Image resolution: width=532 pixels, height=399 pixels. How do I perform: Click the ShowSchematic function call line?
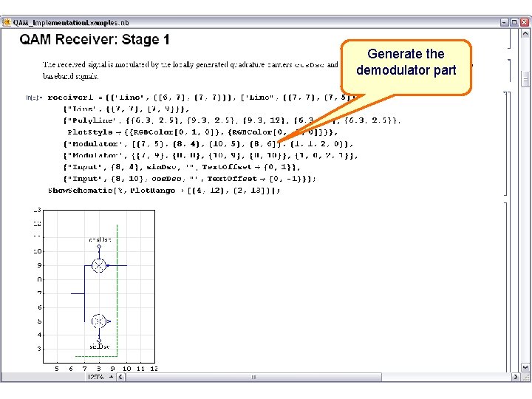[x=164, y=191]
